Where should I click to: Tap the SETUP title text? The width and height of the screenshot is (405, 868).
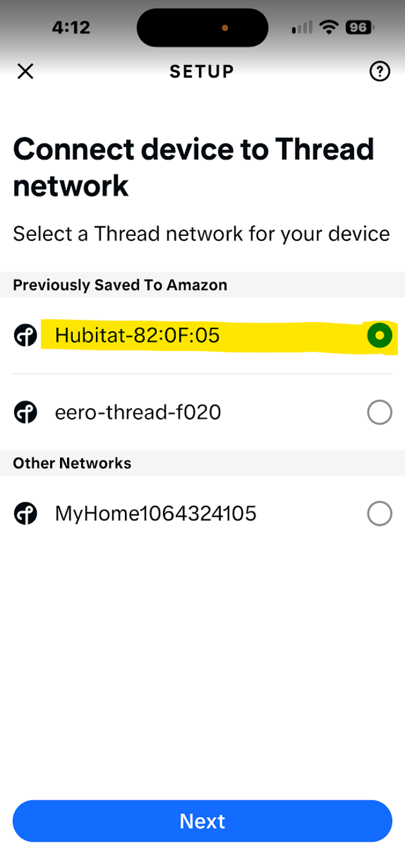coord(202,71)
